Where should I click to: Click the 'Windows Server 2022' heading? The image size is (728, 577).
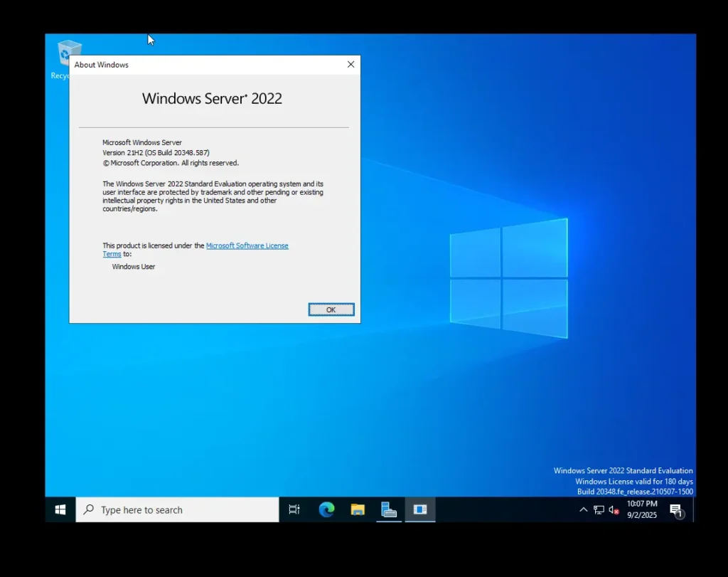point(212,98)
